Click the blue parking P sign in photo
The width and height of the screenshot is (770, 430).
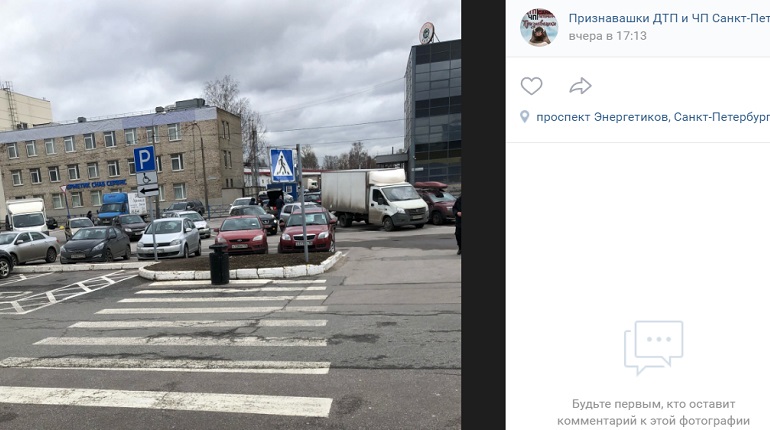pyautogui.click(x=144, y=159)
